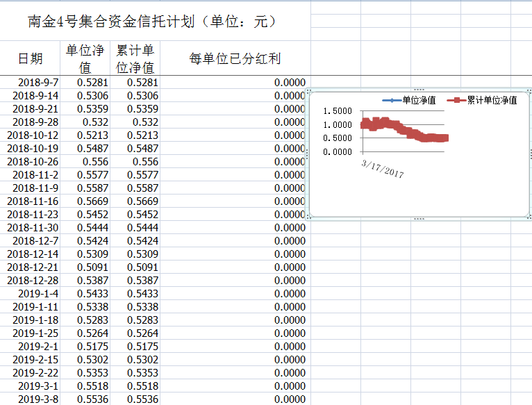Select the 累计单位净值 legend entry in chart
Screen dimensions: 532x405
click(x=482, y=100)
